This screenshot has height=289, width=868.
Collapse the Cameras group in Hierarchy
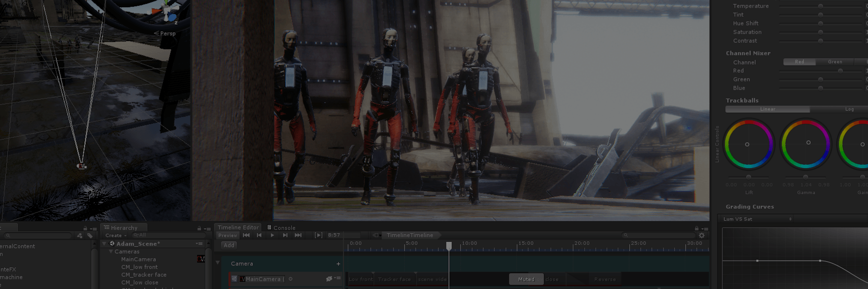(x=111, y=251)
